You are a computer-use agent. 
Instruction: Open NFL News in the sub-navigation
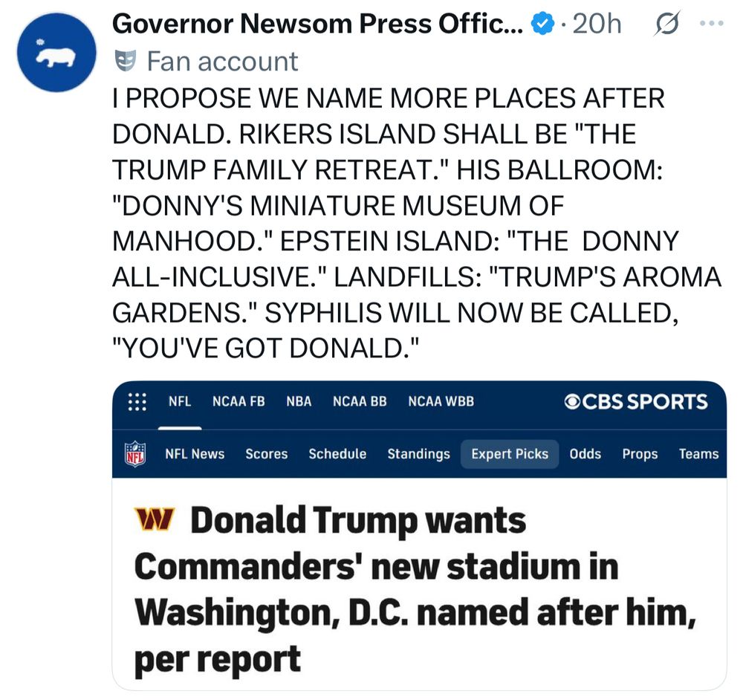(195, 454)
